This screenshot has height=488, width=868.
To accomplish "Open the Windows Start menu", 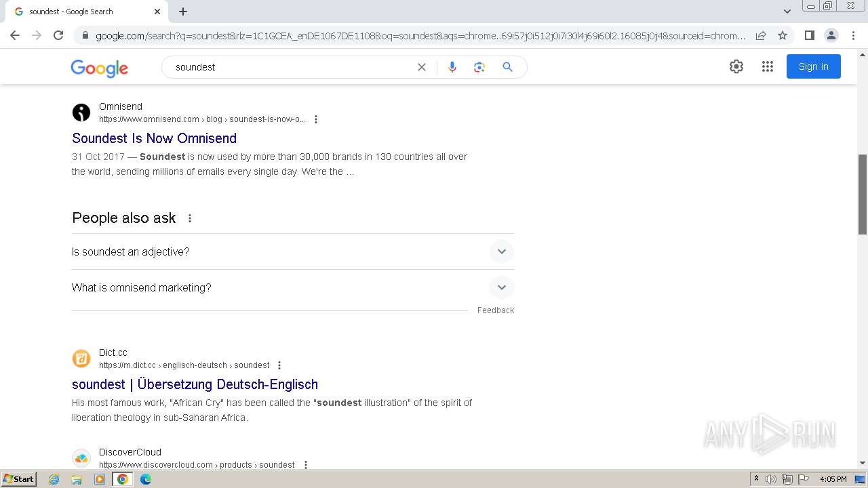I will point(18,479).
